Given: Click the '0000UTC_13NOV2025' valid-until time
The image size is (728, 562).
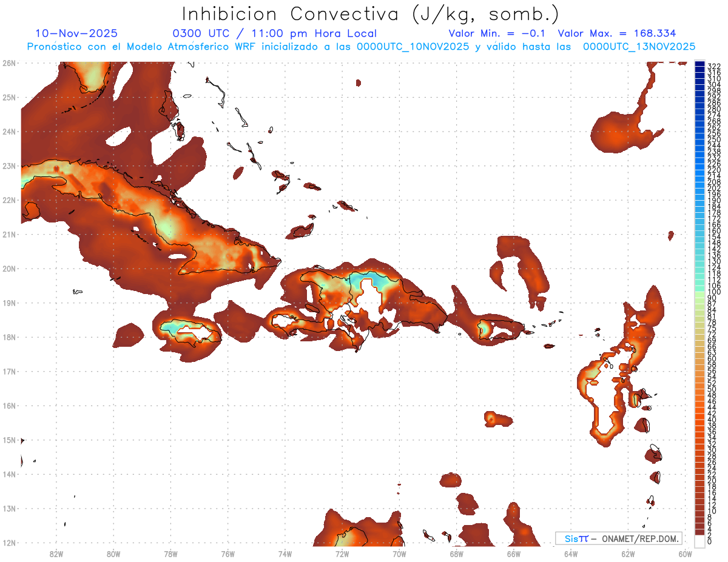Looking at the screenshot, I should tap(639, 47).
